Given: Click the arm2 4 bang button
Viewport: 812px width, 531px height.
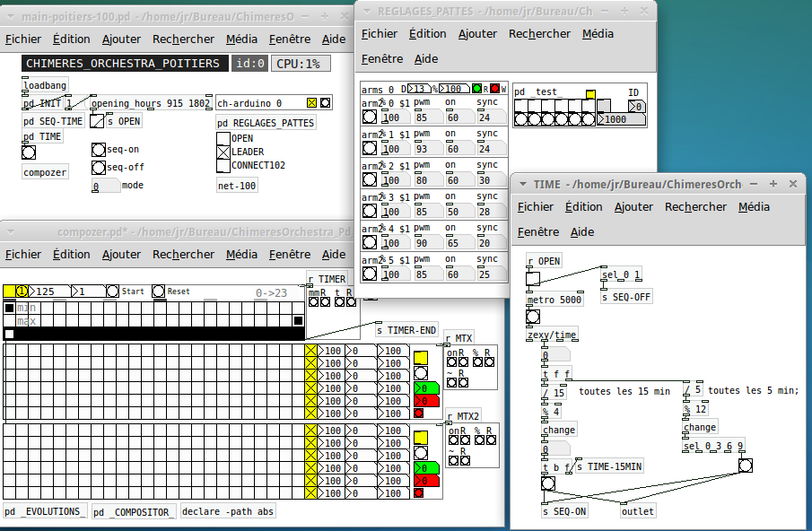Looking at the screenshot, I should point(370,242).
